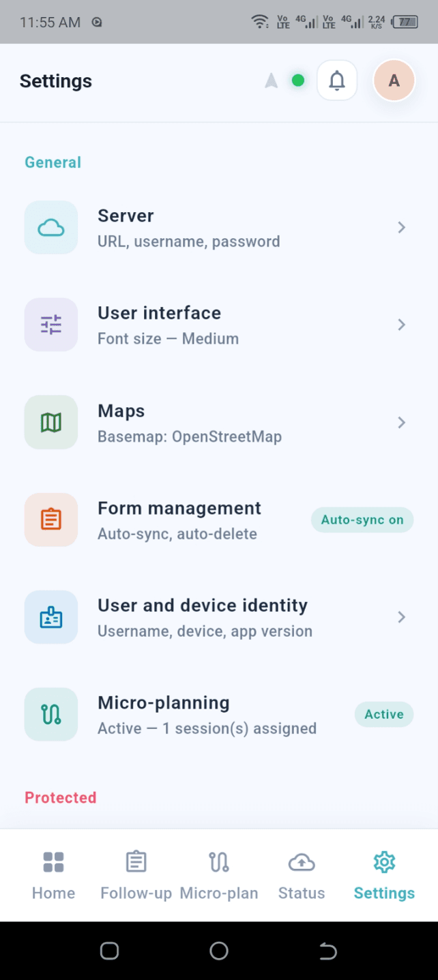
Task: Tap the battery indicator in status bar
Action: 406,22
